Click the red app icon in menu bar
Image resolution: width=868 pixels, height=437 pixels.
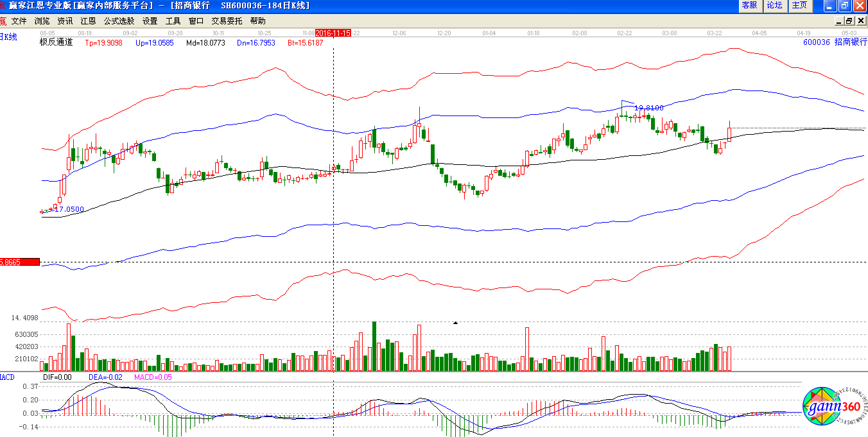3,21
